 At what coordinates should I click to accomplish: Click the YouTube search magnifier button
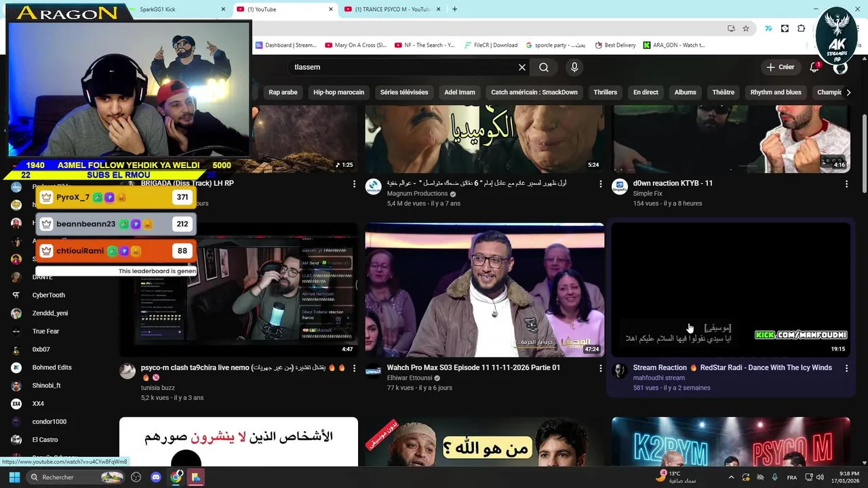click(544, 67)
